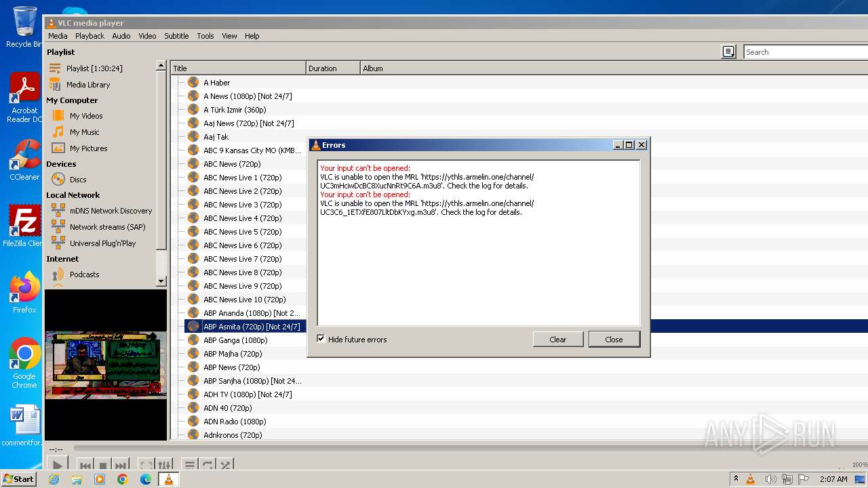Click Edge taskbar icon
Screen dimensions: 868x488
click(x=146, y=479)
